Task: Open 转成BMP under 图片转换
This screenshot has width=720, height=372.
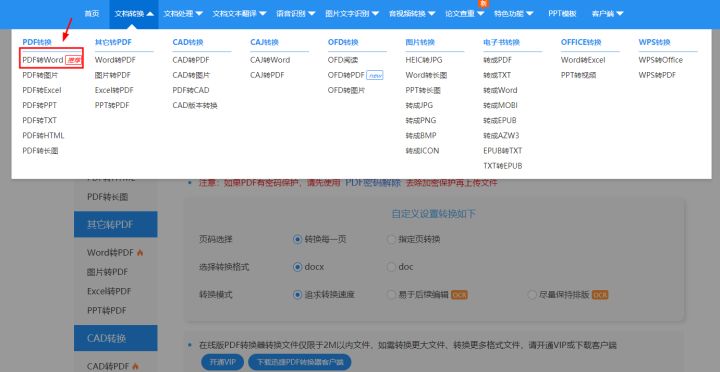Action: tap(421, 135)
